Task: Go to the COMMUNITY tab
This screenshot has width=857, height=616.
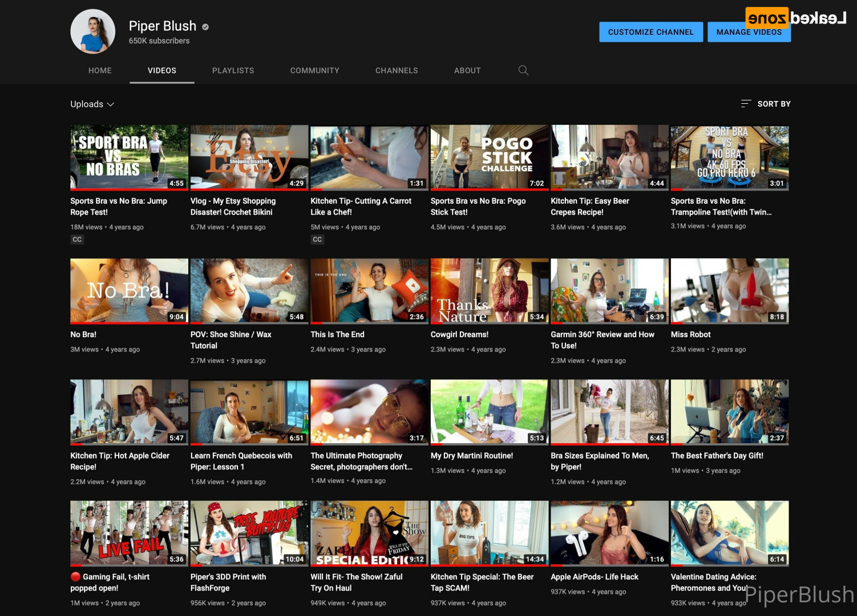Action: click(x=315, y=70)
